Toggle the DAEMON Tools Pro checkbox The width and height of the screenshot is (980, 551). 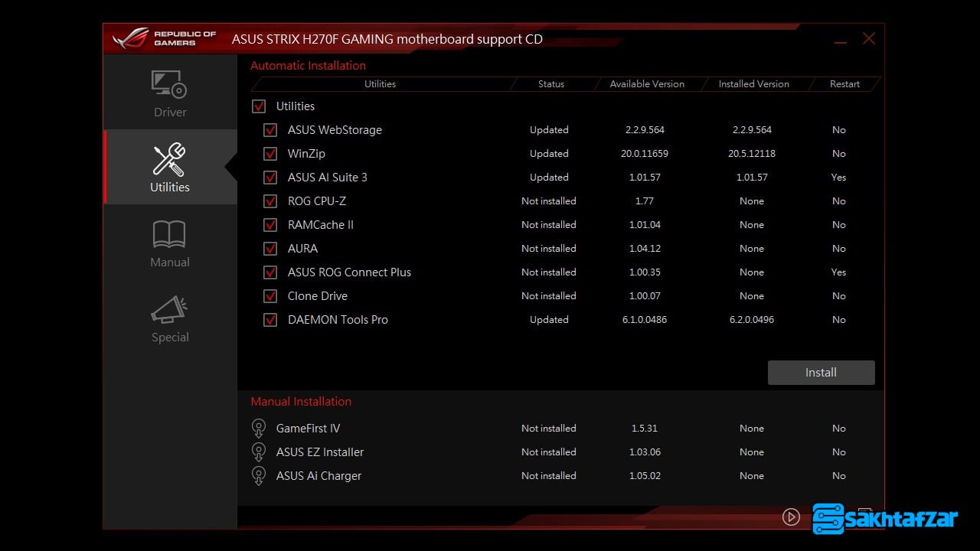pos(270,320)
